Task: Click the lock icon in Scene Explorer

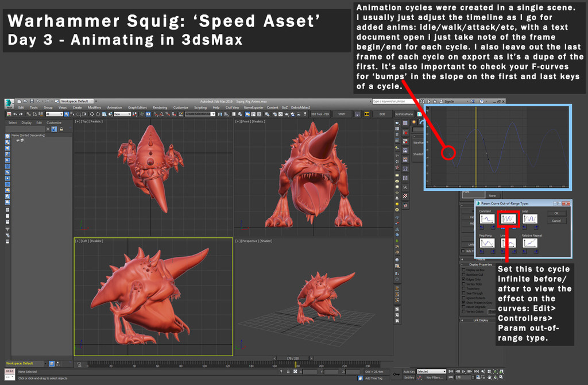Action: (x=61, y=129)
